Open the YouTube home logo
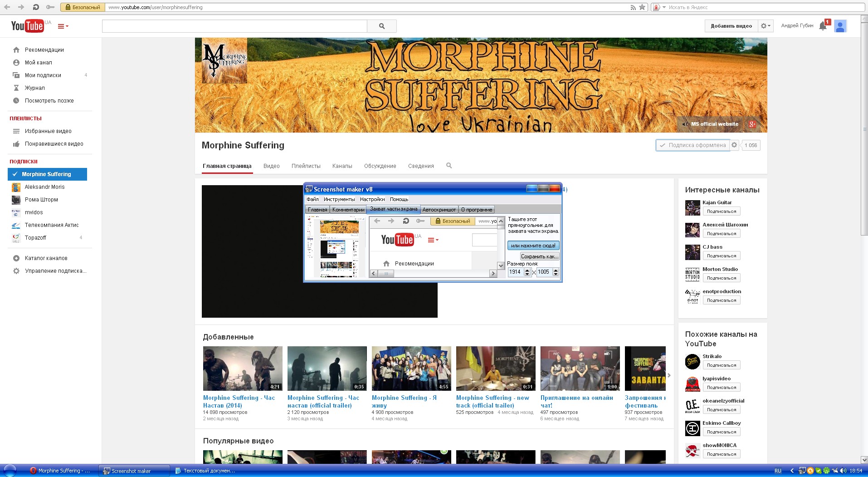The image size is (868, 477). [28, 26]
